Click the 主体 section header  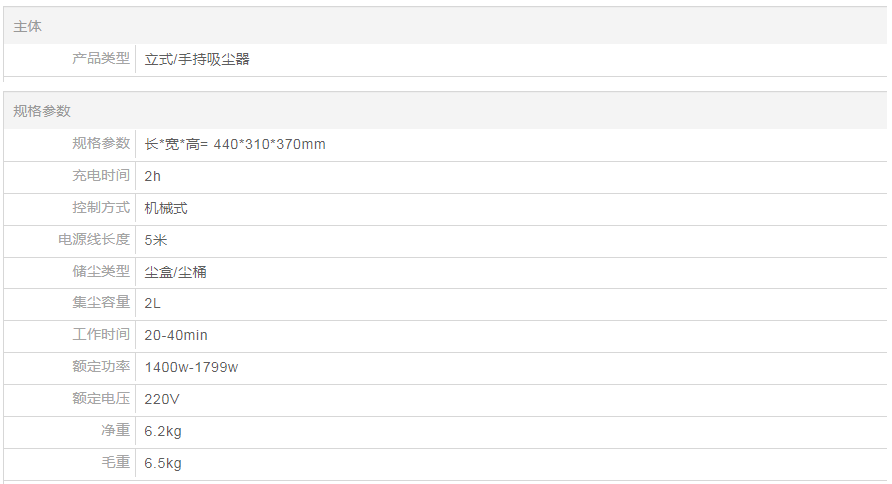[x=28, y=27]
